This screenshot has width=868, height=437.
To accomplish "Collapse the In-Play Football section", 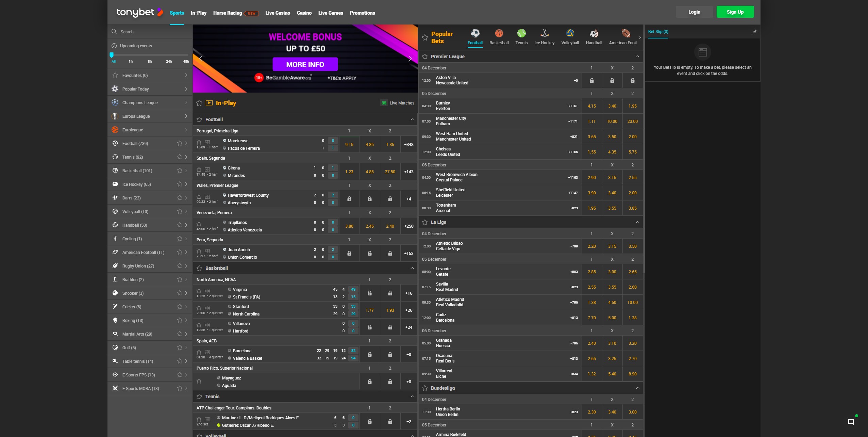I will [x=412, y=119].
